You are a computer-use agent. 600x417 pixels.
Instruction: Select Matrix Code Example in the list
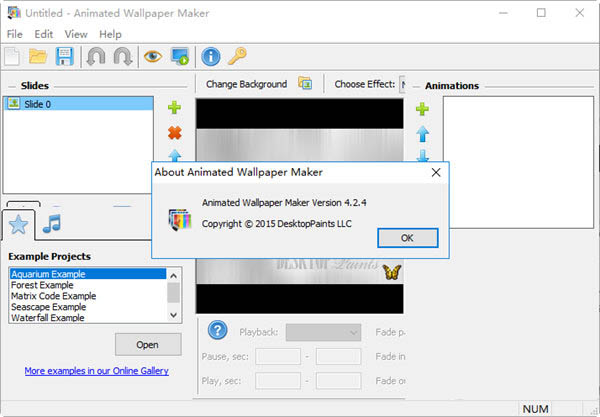coord(88,296)
